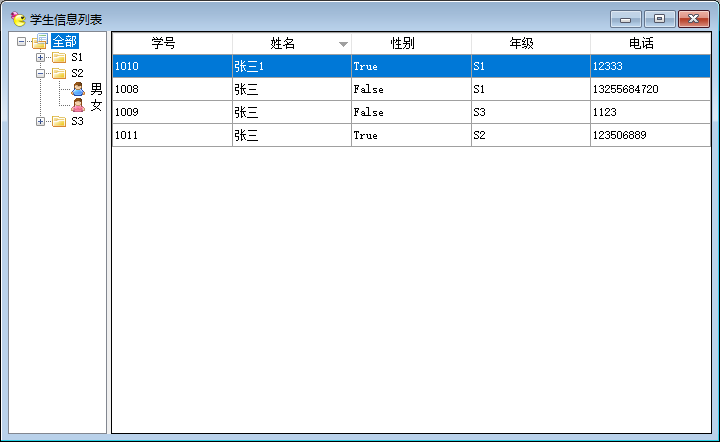The width and height of the screenshot is (720, 442).
Task: Sort by the 学号 column header
Action: click(x=164, y=44)
